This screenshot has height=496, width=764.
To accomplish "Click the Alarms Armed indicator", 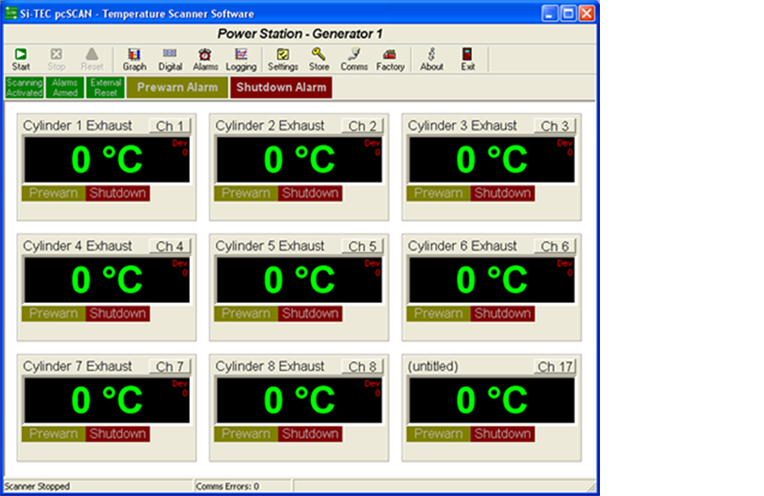I will pos(65,88).
